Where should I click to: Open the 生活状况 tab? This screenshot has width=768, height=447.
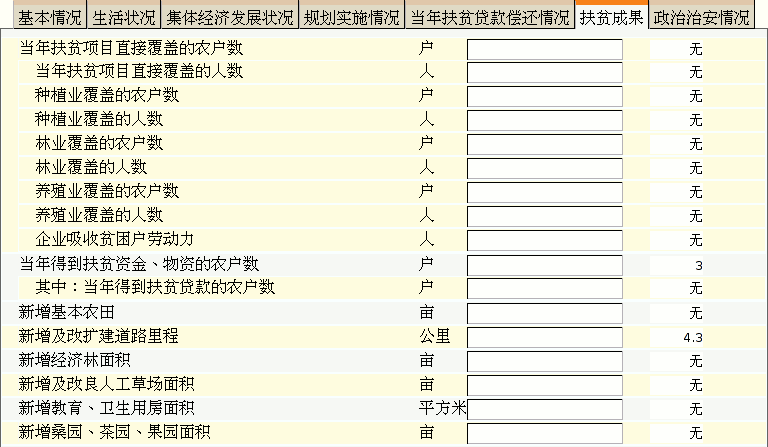(x=124, y=18)
